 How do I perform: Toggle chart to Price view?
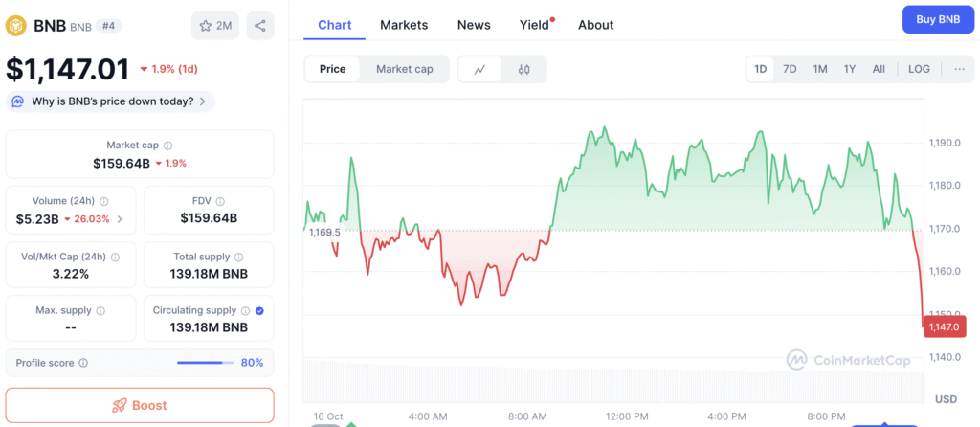click(x=333, y=69)
